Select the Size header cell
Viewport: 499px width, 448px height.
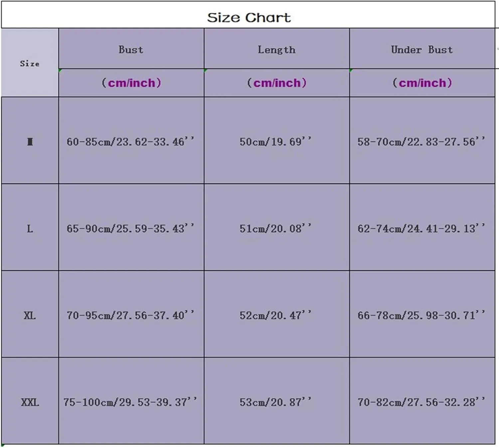pos(30,63)
